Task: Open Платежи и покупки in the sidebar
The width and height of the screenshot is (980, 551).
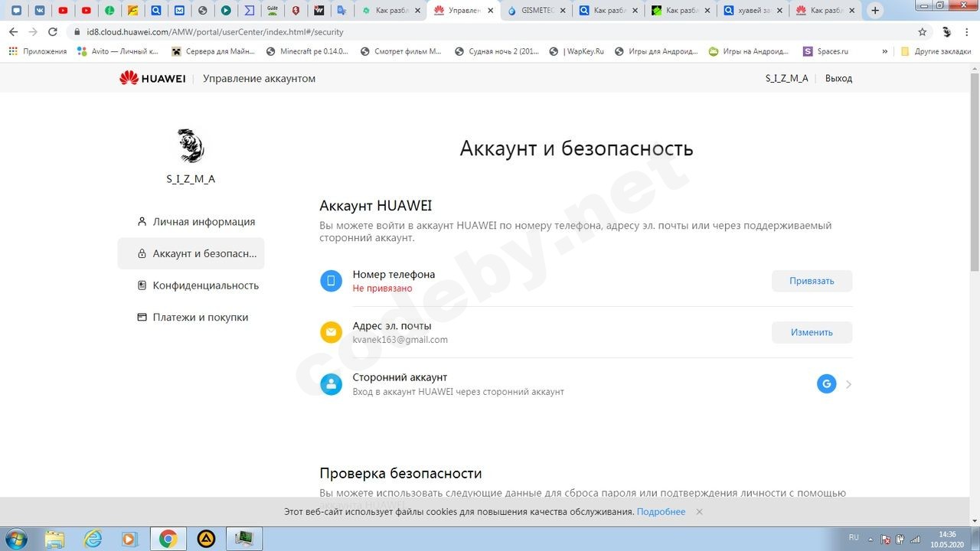Action: (x=192, y=317)
